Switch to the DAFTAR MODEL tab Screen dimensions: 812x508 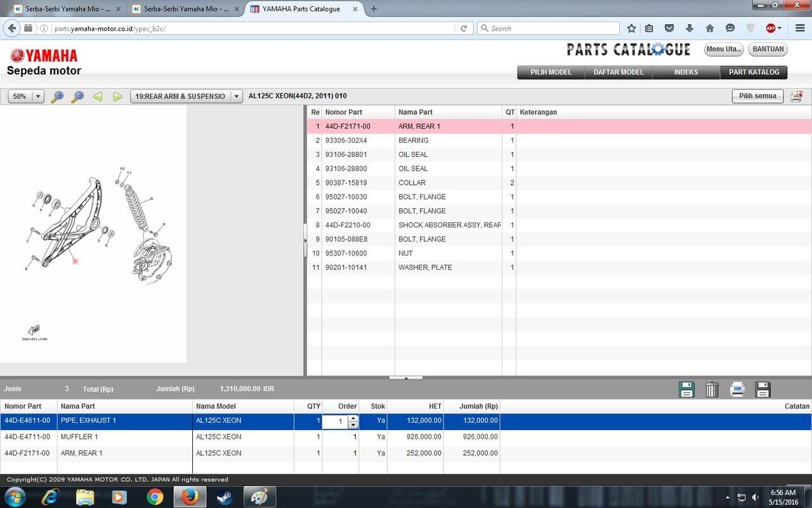[619, 72]
